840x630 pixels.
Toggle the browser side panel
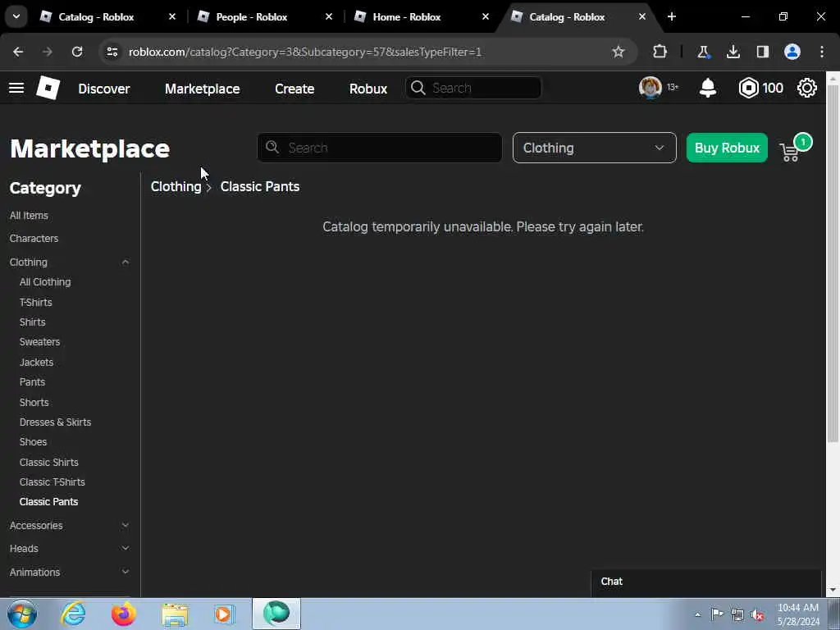point(763,52)
